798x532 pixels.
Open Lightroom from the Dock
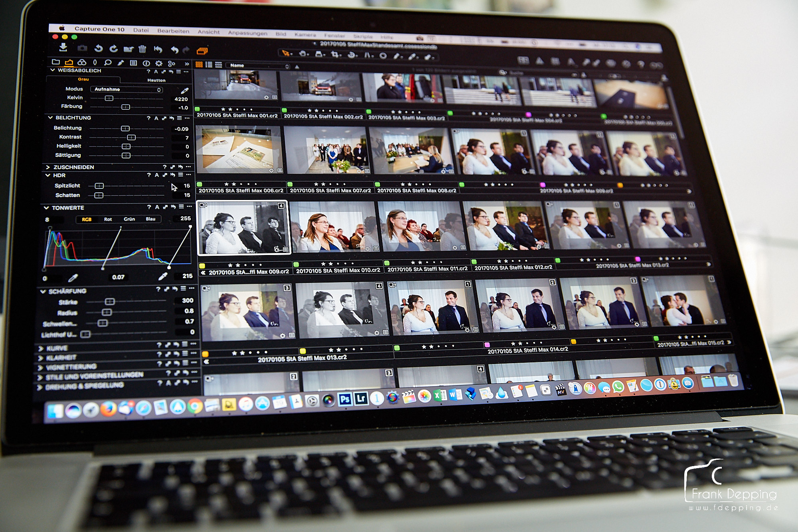[361, 398]
